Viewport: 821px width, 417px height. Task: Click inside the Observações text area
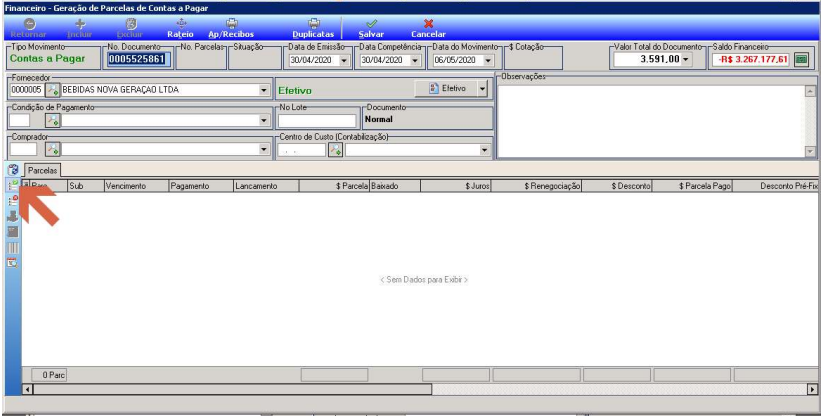651,120
